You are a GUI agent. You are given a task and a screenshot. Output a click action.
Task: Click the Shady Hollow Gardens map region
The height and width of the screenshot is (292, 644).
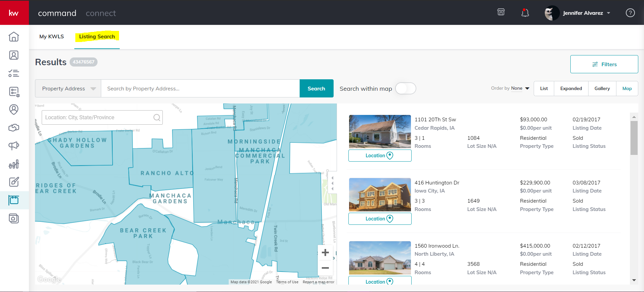click(77, 143)
